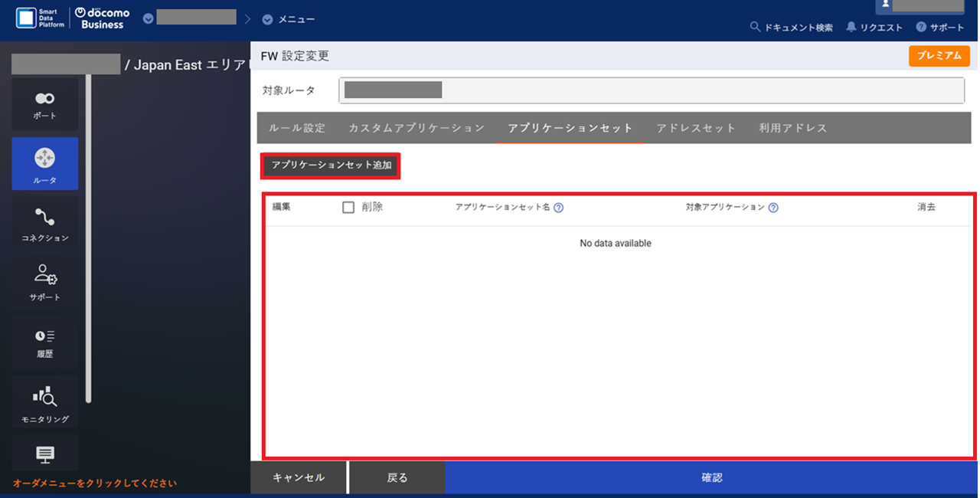Click the help icon next to アプリケーションセット名

coord(560,207)
